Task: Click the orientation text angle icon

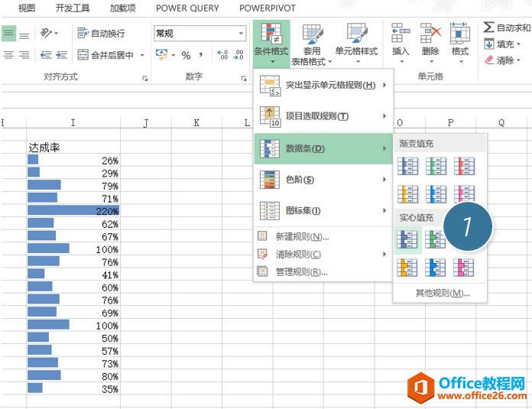Action: 46,34
